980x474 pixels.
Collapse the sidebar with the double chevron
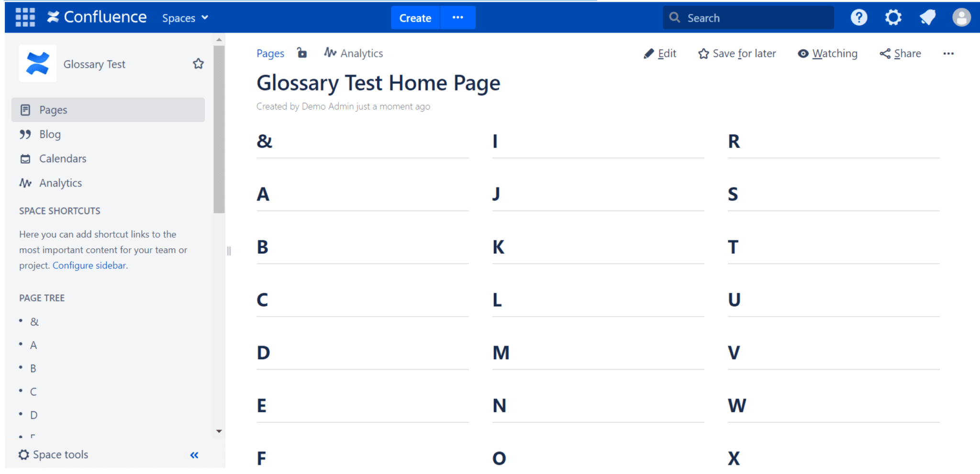[x=194, y=455]
